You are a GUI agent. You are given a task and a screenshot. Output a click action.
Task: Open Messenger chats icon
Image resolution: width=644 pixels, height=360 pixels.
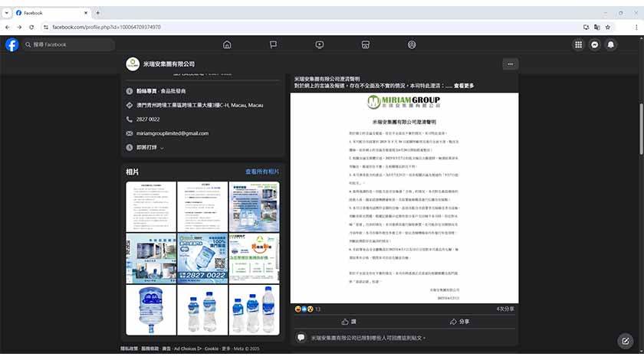pyautogui.click(x=595, y=44)
